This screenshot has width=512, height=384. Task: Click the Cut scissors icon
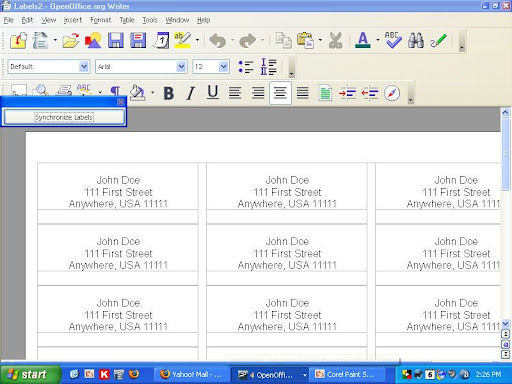point(335,41)
